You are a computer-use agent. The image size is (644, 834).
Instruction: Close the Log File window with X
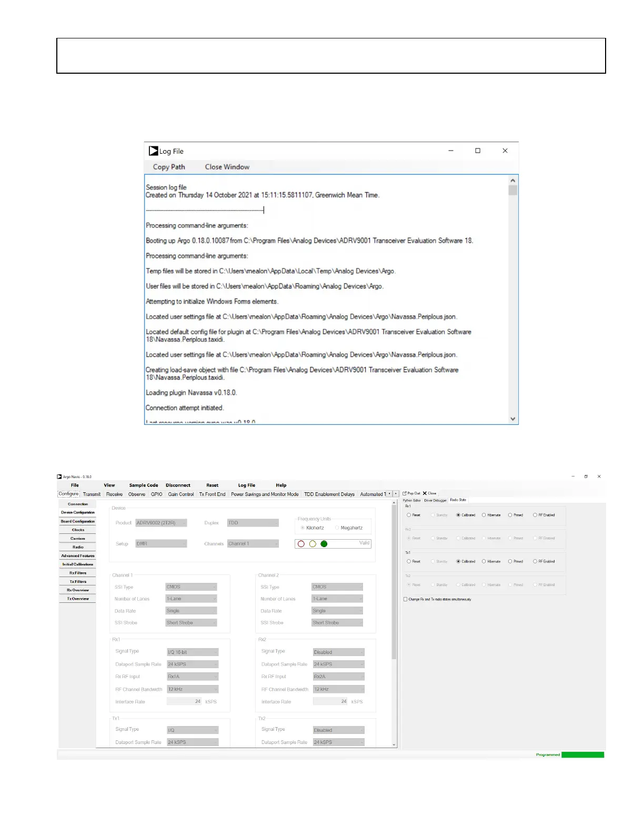coord(505,151)
